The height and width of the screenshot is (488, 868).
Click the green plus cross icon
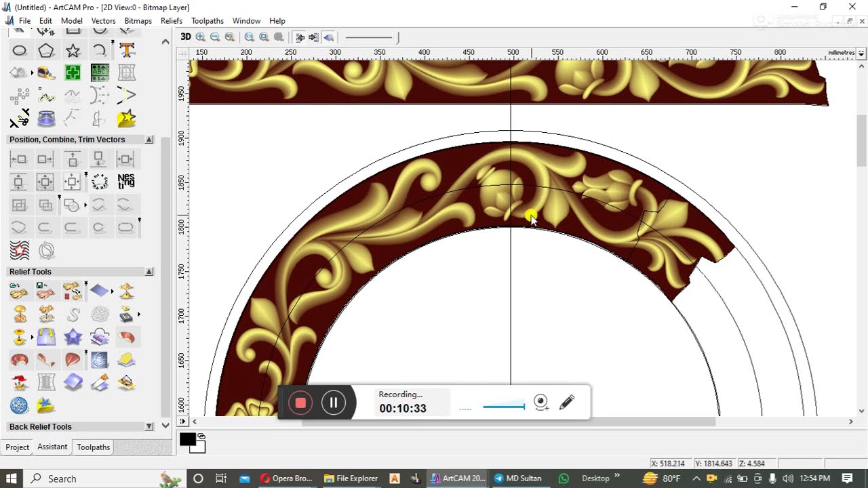[73, 73]
